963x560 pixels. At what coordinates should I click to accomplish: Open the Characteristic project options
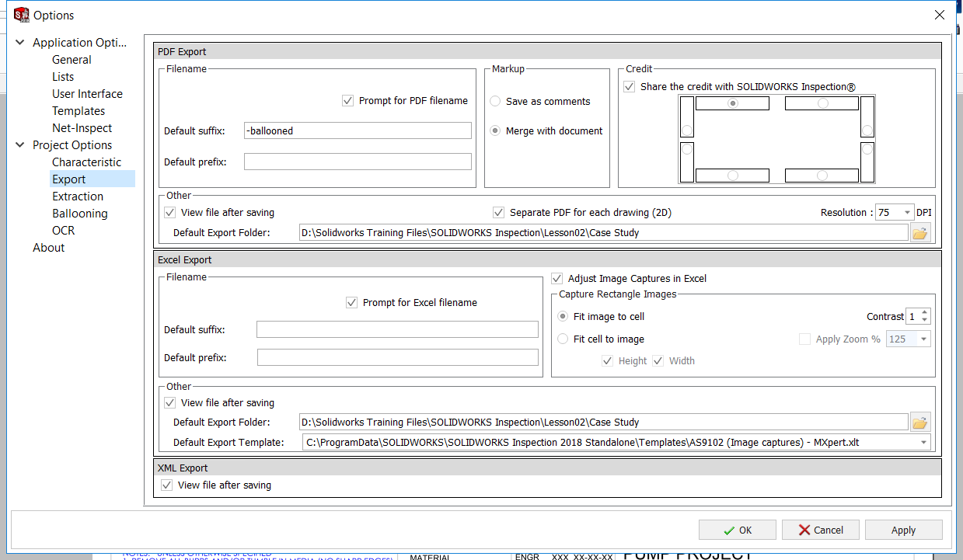click(86, 162)
